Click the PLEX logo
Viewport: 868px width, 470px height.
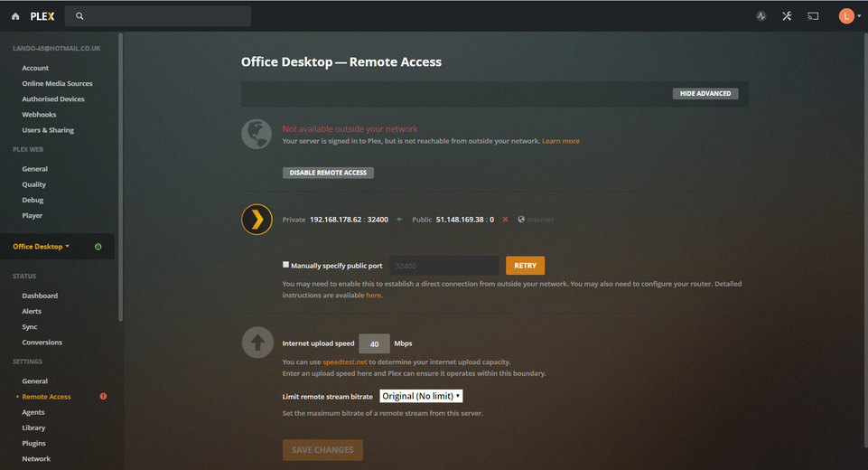42,16
